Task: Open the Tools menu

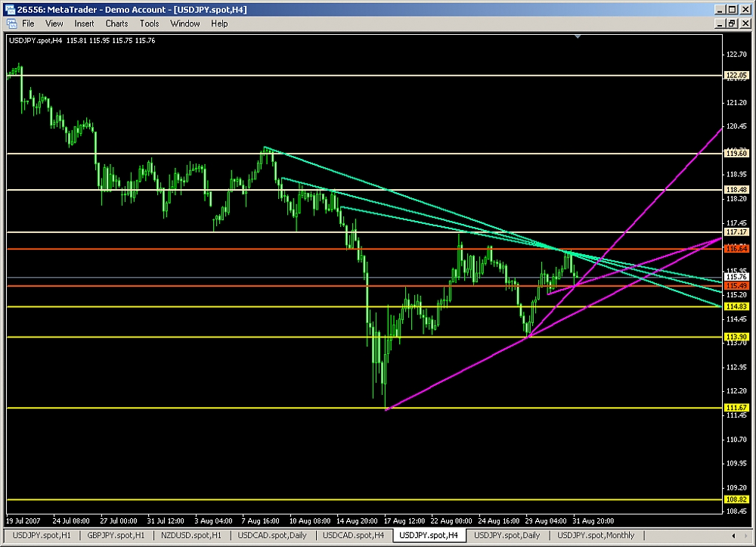Action: pyautogui.click(x=149, y=23)
